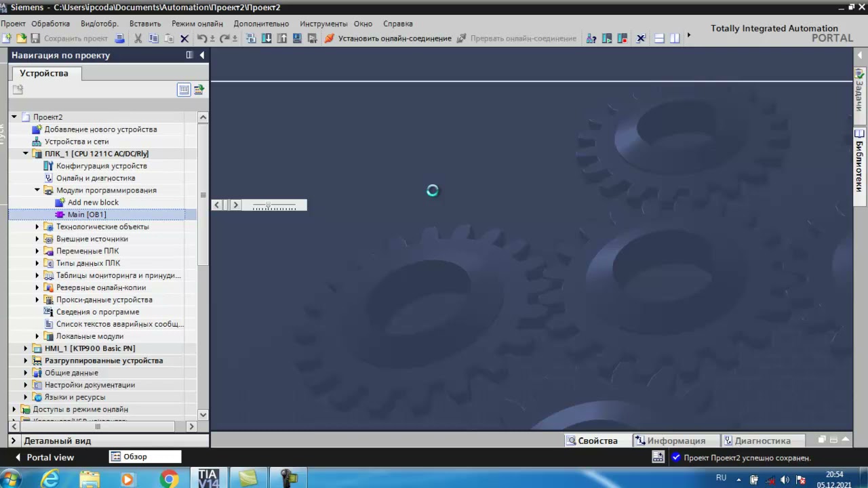Screen dimensions: 868x488
Task: Select Main [OB1] block
Action: 87,215
